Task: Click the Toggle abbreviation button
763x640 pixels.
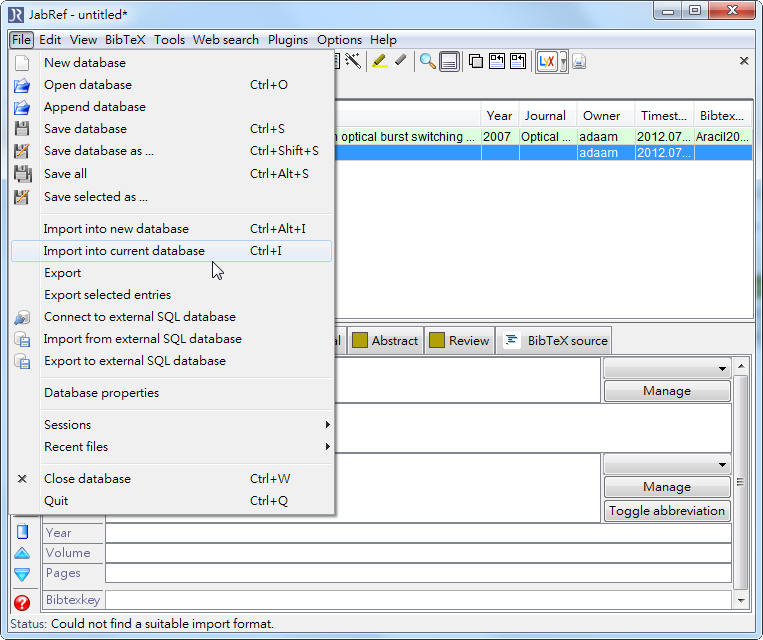Action: pos(667,511)
